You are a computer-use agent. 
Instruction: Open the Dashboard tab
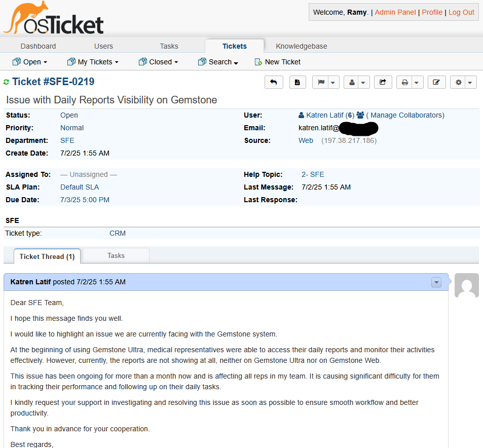(x=38, y=46)
